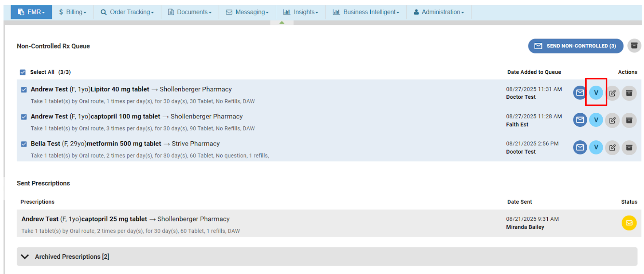
Task: Edit the captopril 100 mg prescription
Action: click(x=612, y=120)
